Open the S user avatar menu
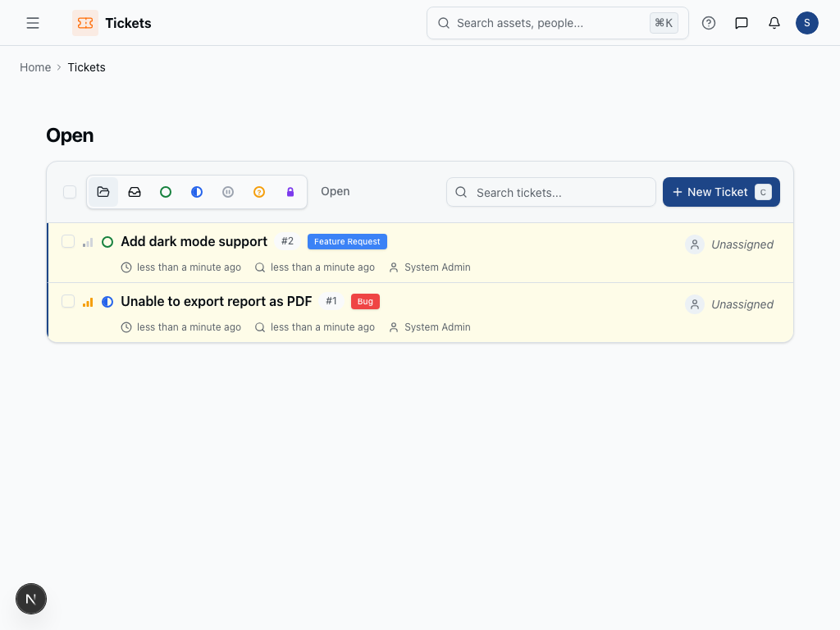The width and height of the screenshot is (840, 630). pyautogui.click(x=806, y=23)
